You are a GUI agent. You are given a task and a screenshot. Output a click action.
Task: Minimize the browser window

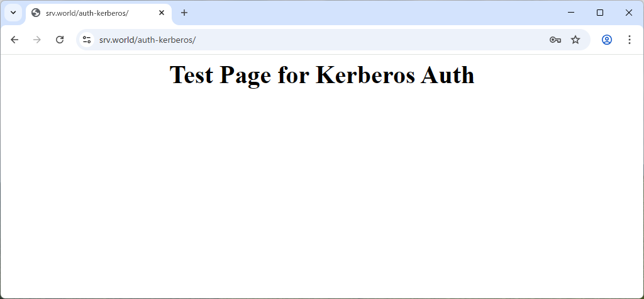pos(571,13)
